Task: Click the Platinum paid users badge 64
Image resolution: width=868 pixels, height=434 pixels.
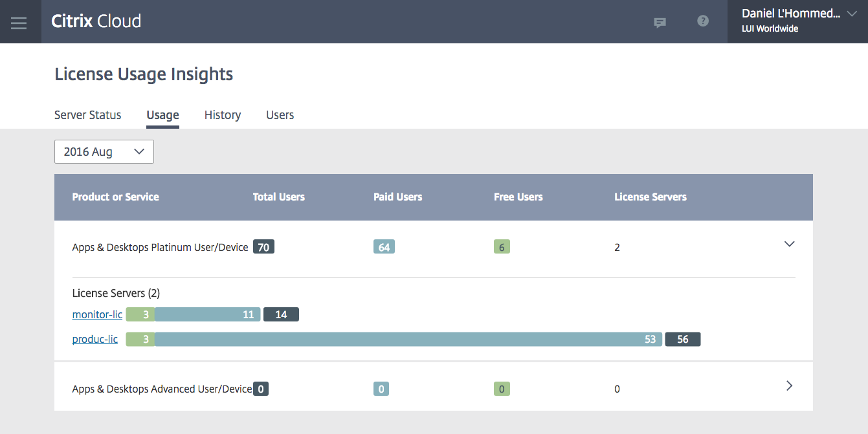Action: 384,247
